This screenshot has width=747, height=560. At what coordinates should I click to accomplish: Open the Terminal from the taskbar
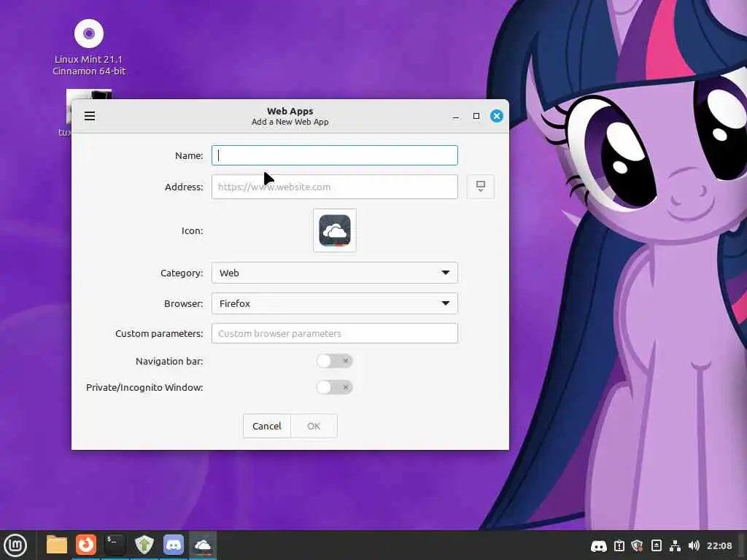[115, 545]
